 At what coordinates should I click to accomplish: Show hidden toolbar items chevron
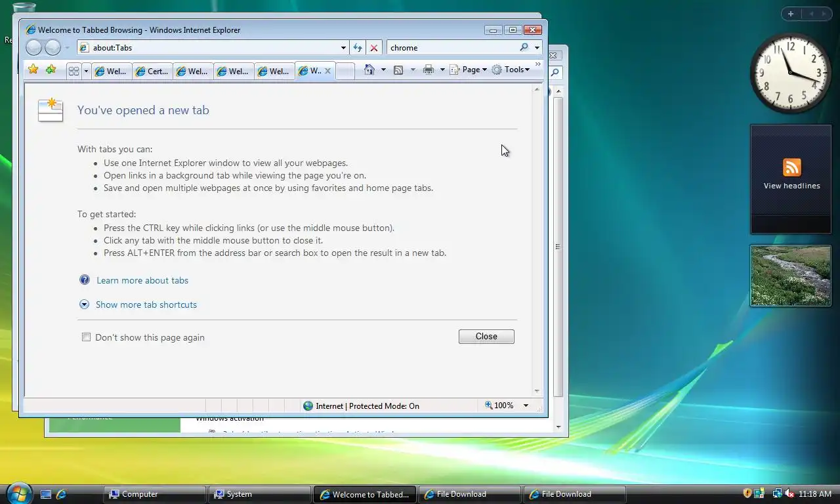(x=538, y=64)
